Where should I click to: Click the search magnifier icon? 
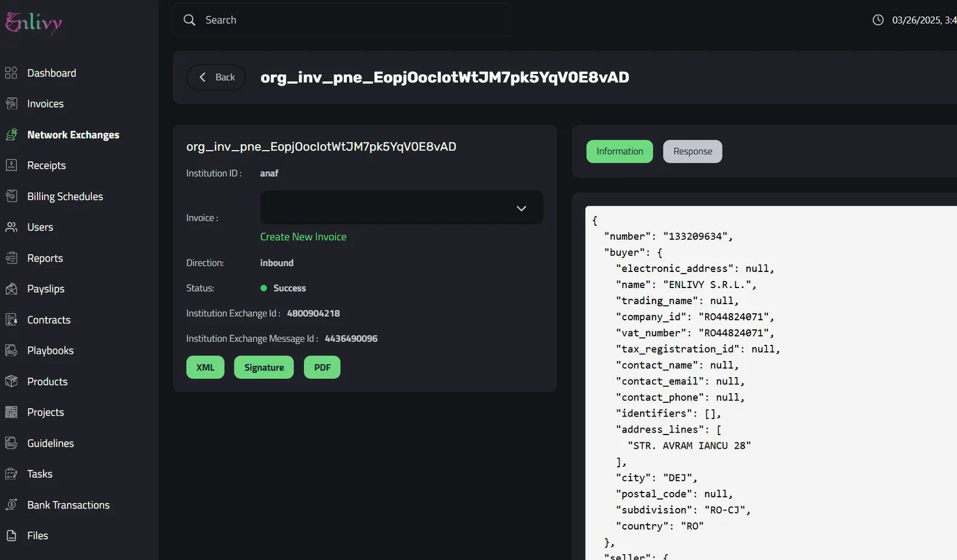190,20
